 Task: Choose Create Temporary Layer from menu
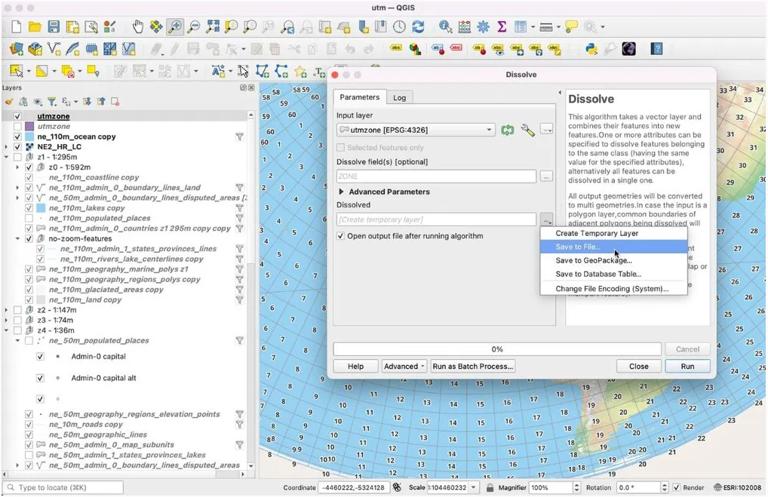pyautogui.click(x=614, y=233)
